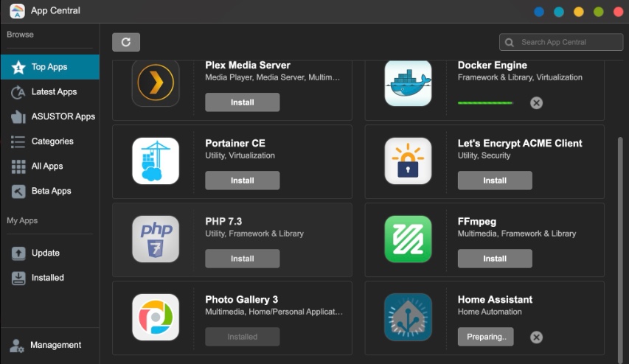
Task: Click Home Assistant Preparing button
Action: point(486,337)
